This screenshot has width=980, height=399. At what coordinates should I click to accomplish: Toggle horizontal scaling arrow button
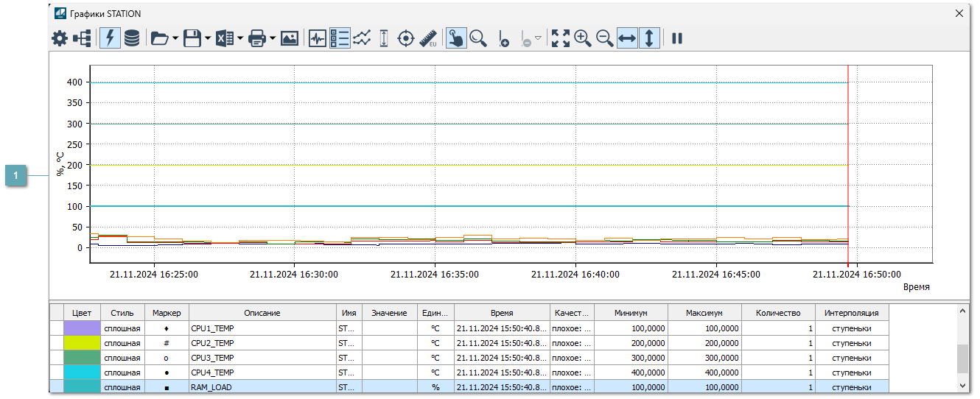pos(627,38)
